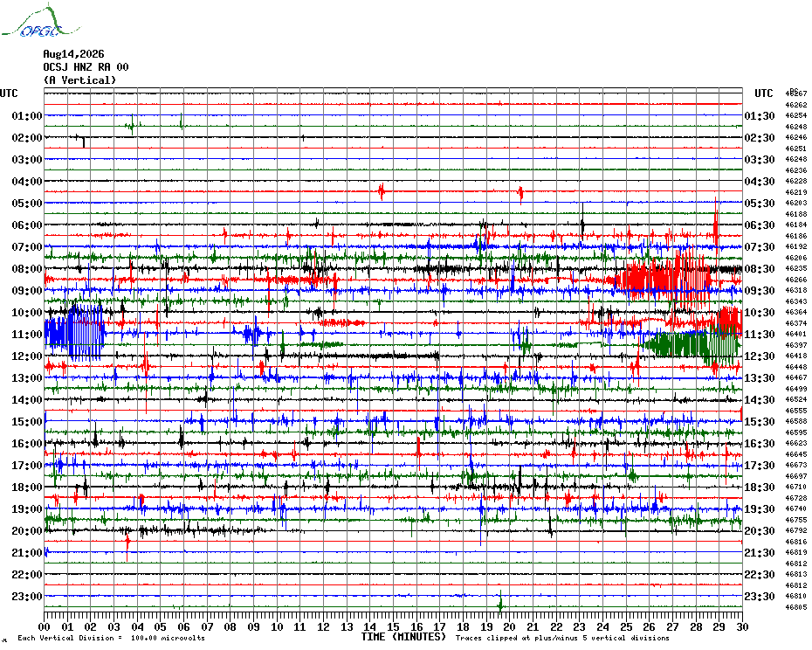Image resolution: width=812 pixels, height=650 pixels.
Task: Click the TIME (MINUTES) axis title
Action: (x=404, y=637)
